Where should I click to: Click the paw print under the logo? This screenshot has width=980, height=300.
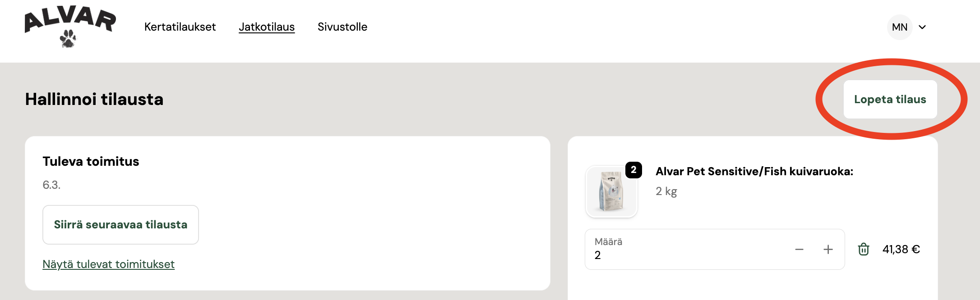[x=68, y=39]
